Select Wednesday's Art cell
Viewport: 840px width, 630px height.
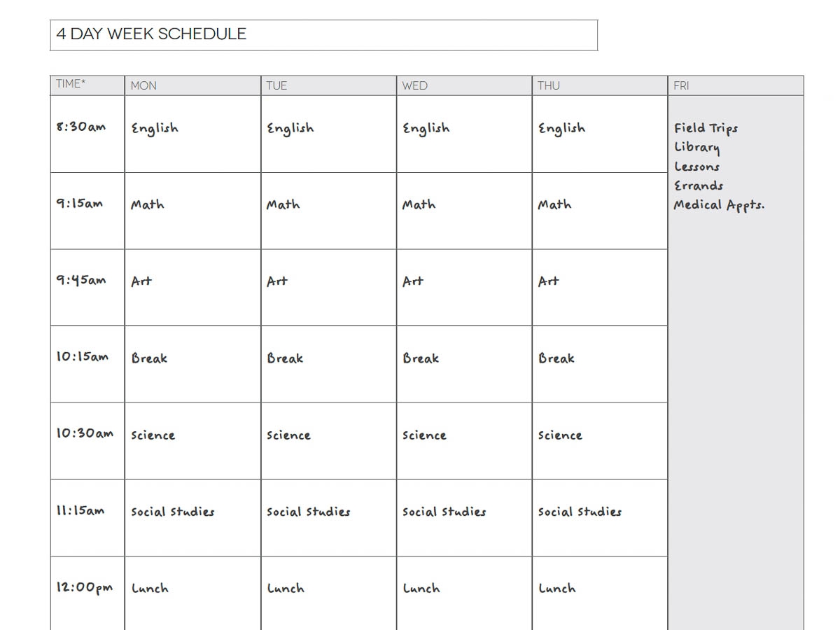464,287
